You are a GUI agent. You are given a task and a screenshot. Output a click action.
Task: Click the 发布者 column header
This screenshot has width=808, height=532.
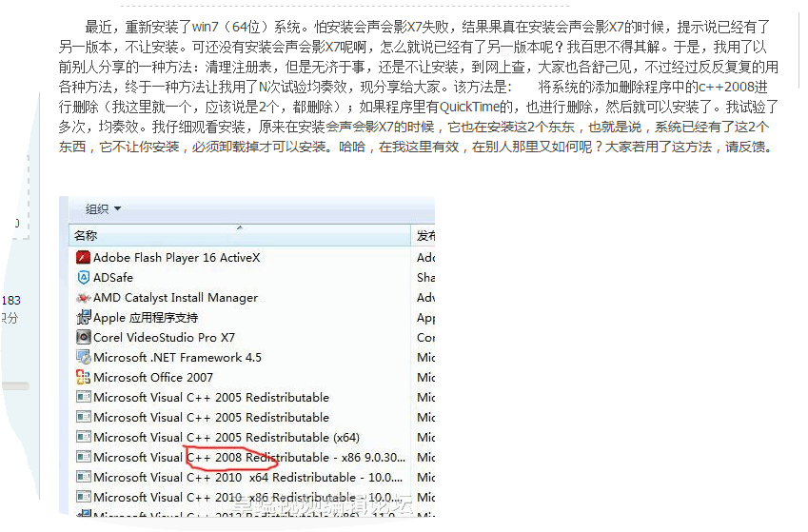click(424, 236)
